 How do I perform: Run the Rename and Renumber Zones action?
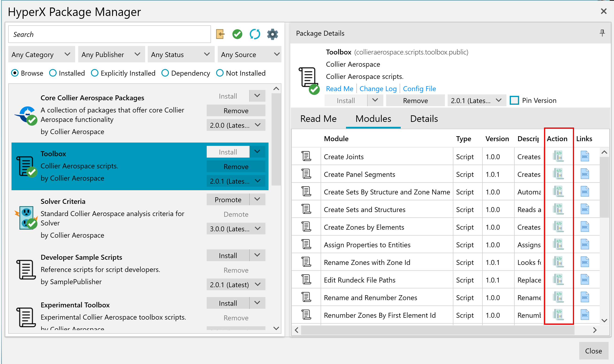559,298
